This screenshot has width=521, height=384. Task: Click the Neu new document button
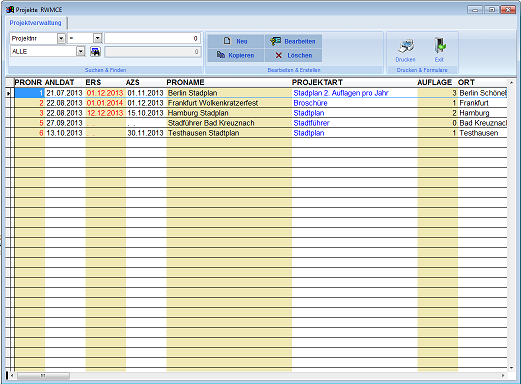click(x=236, y=41)
